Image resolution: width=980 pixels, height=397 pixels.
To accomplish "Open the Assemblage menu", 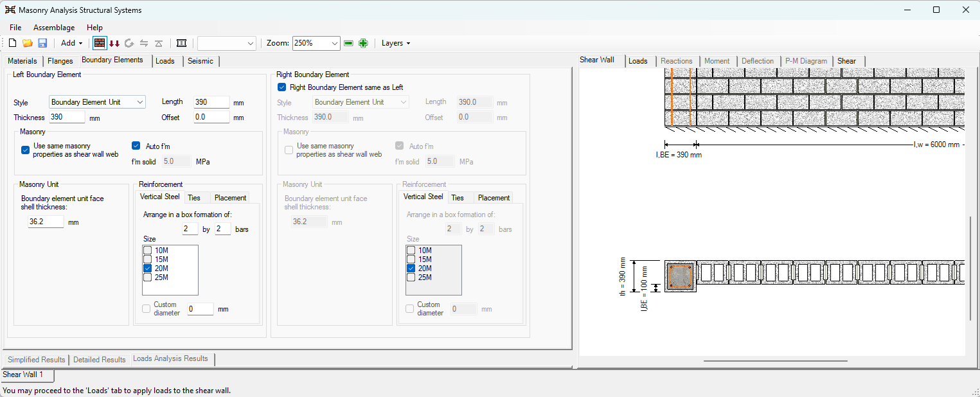I will click(x=54, y=28).
